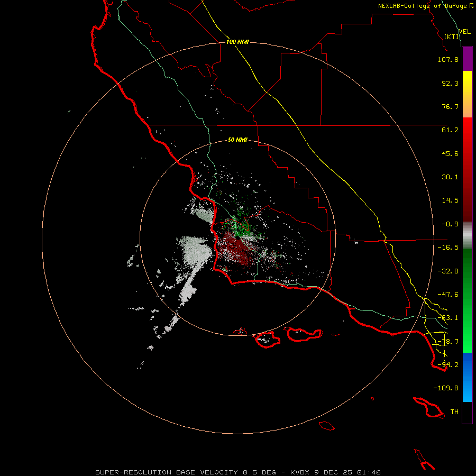Image resolution: width=476 pixels, height=476 pixels.
Task: Click the -0.9 legend value
Action: pyautogui.click(x=450, y=224)
